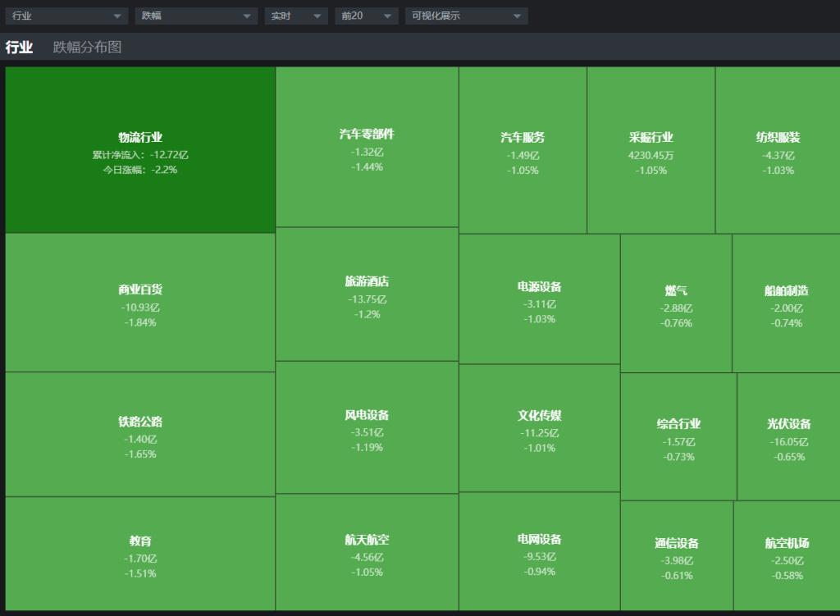The width and height of the screenshot is (840, 616).
Task: Click the 文化传媒 treemap tile
Action: 540,428
